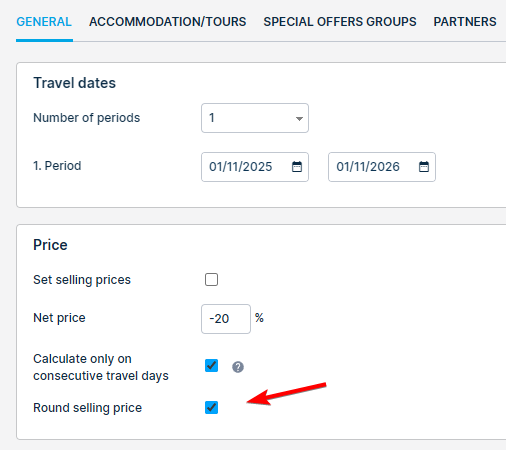
Task: Open calendar picker for period start date
Action: coord(297,167)
